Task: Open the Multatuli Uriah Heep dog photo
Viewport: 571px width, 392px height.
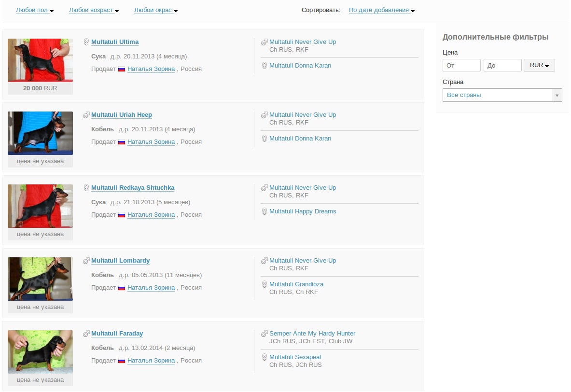Action: (x=40, y=133)
